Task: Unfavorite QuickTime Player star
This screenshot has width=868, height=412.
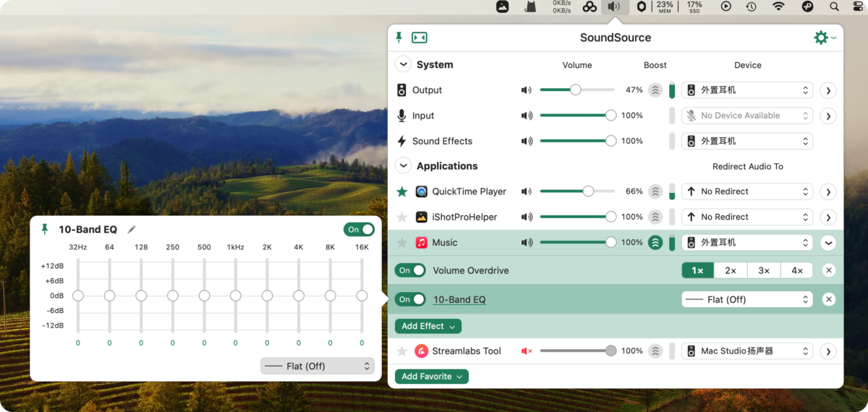Action: (402, 192)
